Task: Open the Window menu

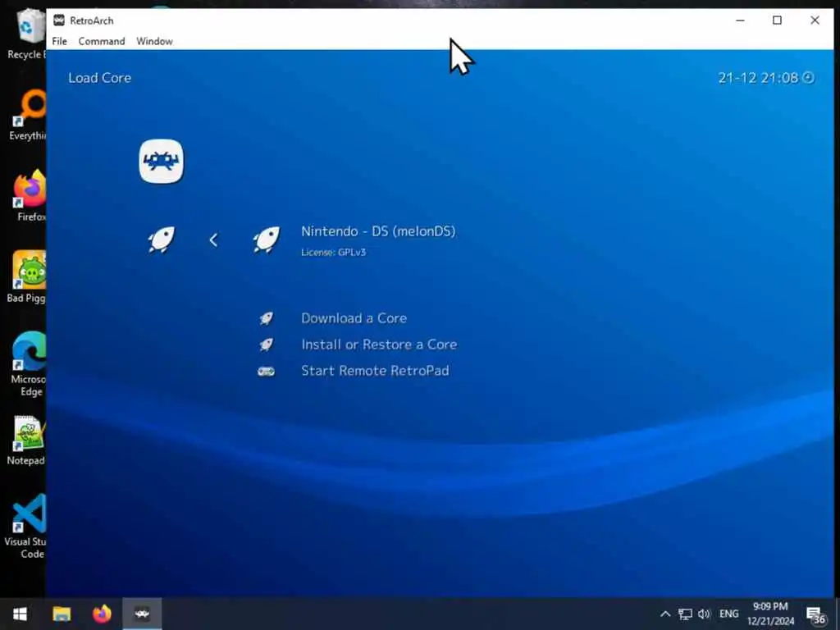Action: 154,41
